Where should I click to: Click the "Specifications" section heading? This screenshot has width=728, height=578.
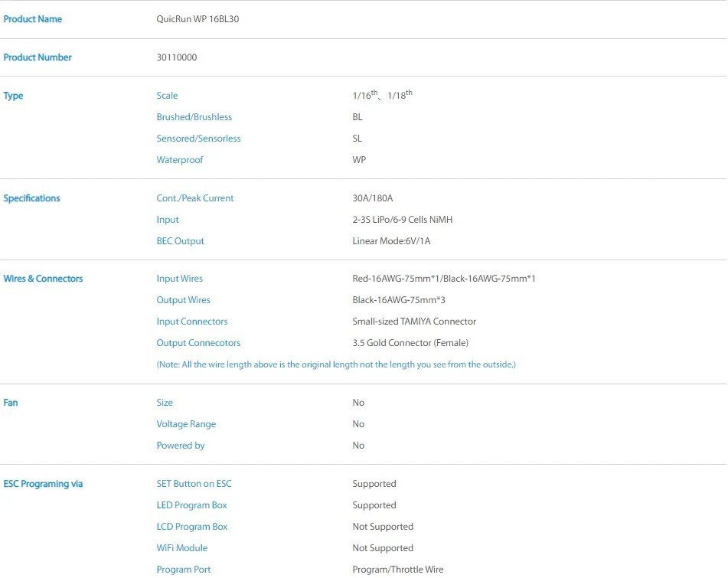coord(31,198)
